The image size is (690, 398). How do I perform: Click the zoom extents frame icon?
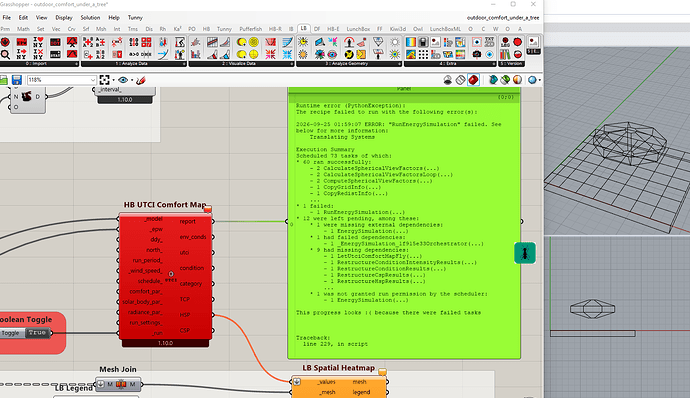tap(104, 80)
